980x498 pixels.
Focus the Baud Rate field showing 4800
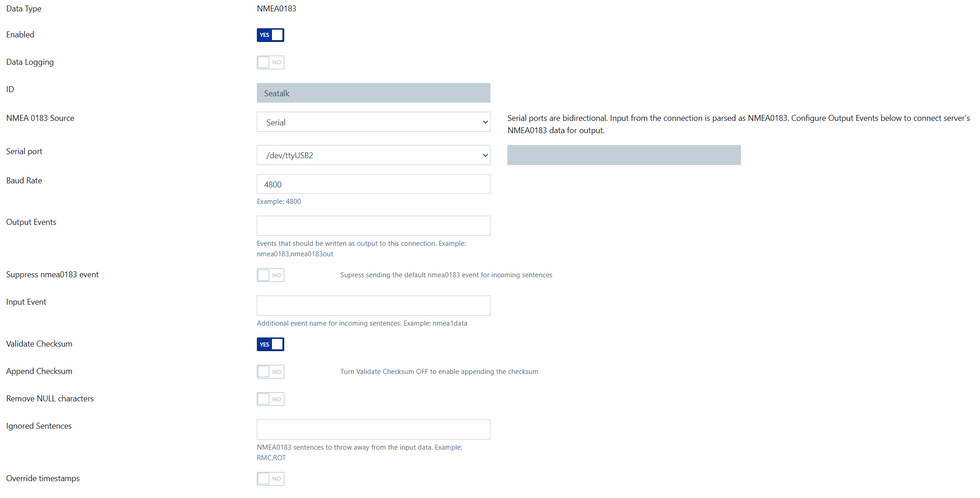[373, 184]
